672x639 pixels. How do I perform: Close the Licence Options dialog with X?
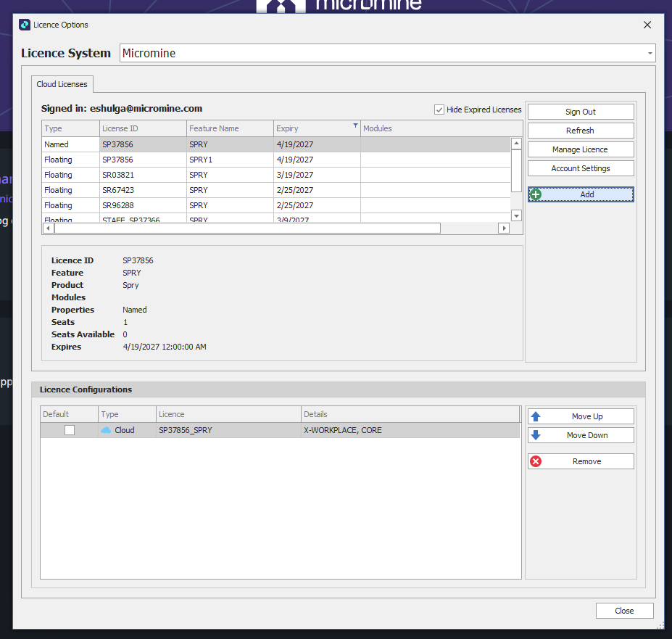tap(647, 25)
